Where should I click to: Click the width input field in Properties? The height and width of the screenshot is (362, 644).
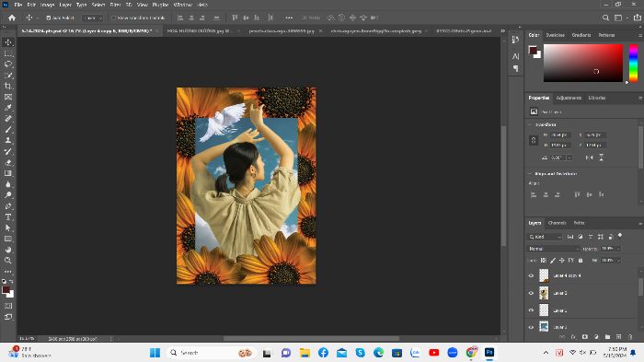560,134
